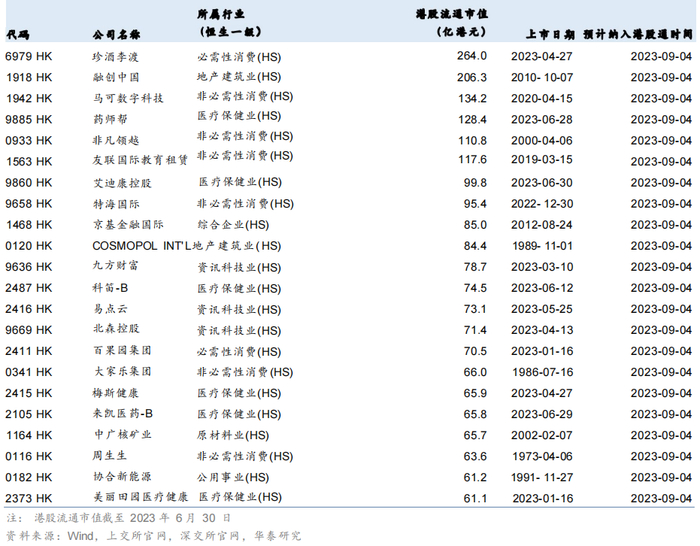This screenshot has height=546, width=700.
Task: Click company name 易点云
Action: [110, 309]
